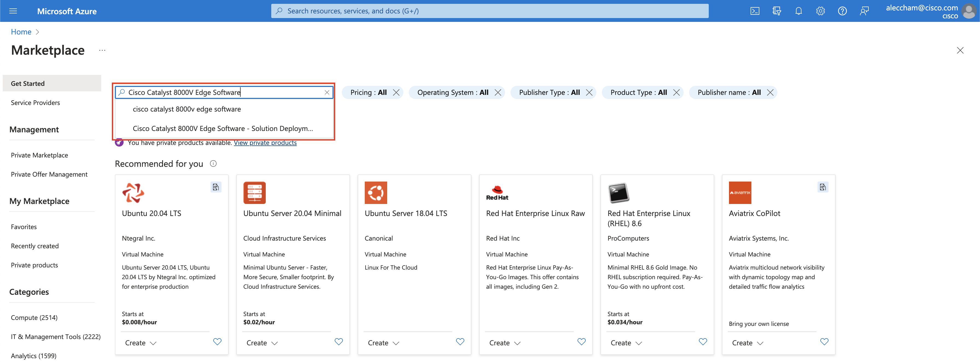Open Ubuntu Server 20.04 Minimal title

click(292, 213)
